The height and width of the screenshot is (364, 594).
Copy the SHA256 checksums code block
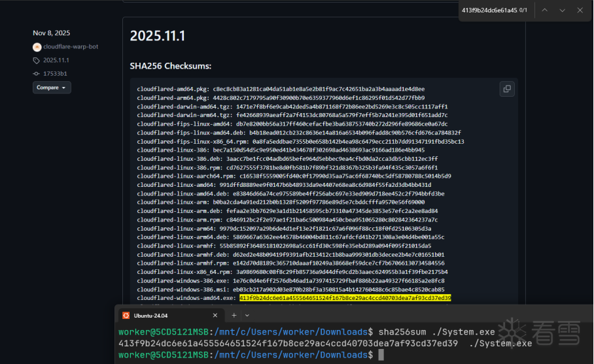[x=507, y=89]
